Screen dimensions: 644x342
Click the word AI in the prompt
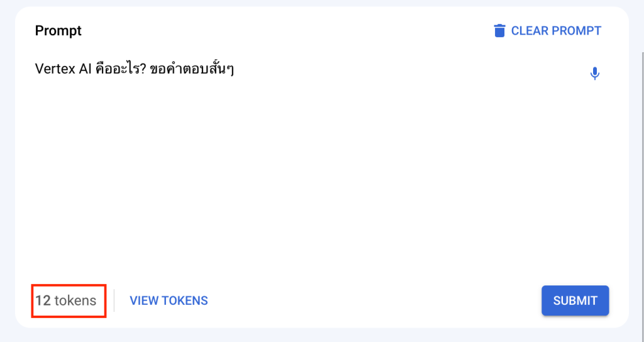coord(84,69)
